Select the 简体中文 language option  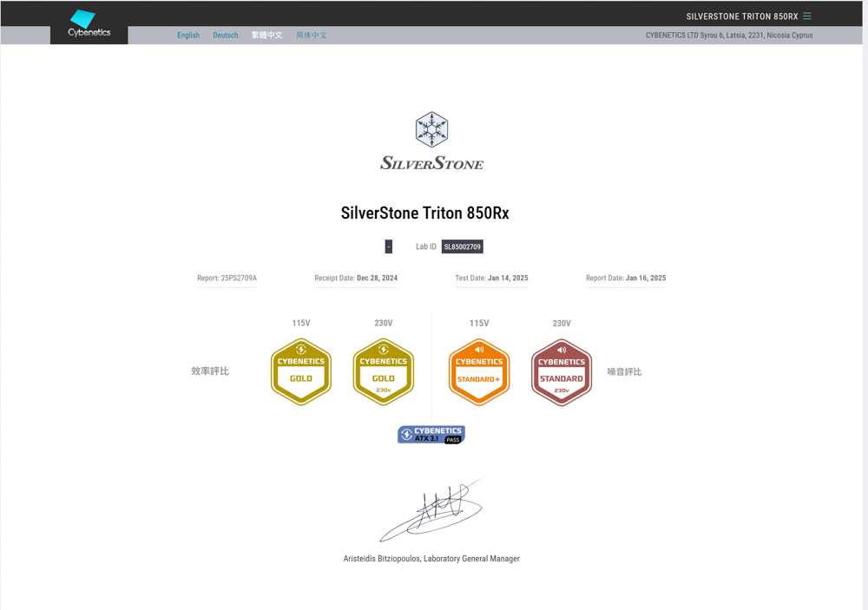pyautogui.click(x=312, y=35)
